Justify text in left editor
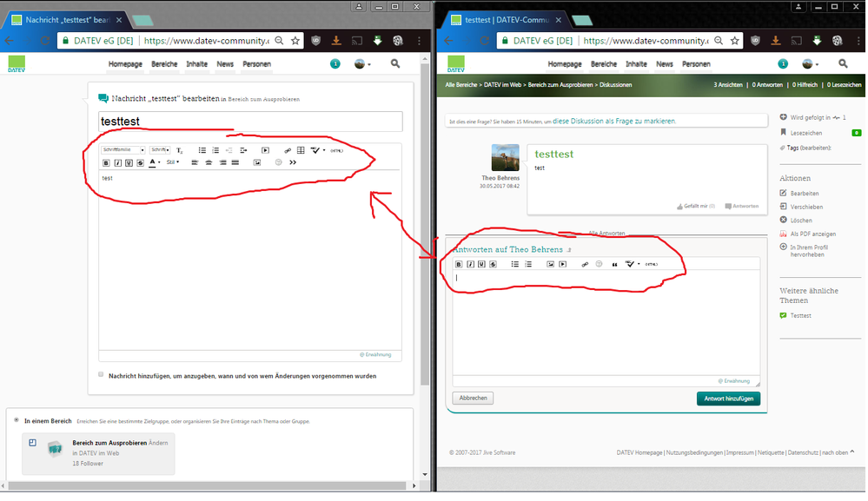The image size is (868, 501). point(235,162)
